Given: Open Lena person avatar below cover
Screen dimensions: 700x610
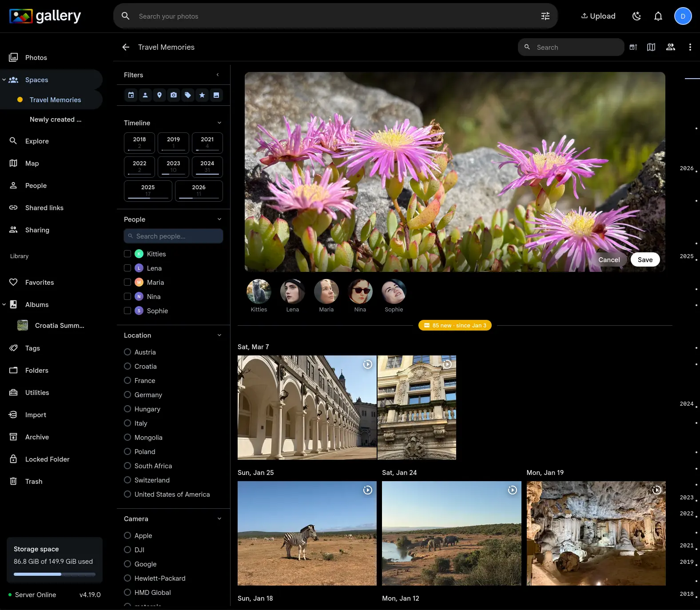Looking at the screenshot, I should pos(293,291).
